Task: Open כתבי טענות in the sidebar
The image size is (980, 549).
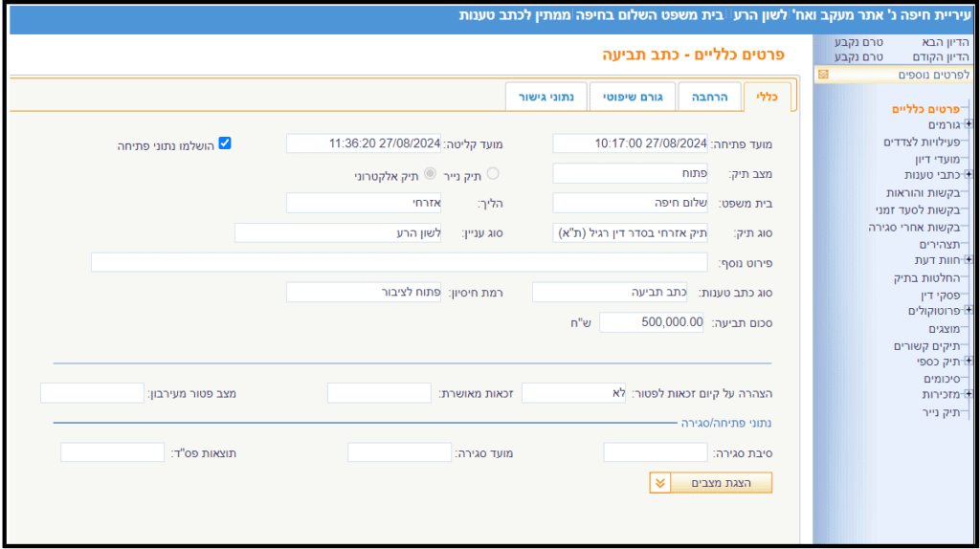Action: pos(932,175)
